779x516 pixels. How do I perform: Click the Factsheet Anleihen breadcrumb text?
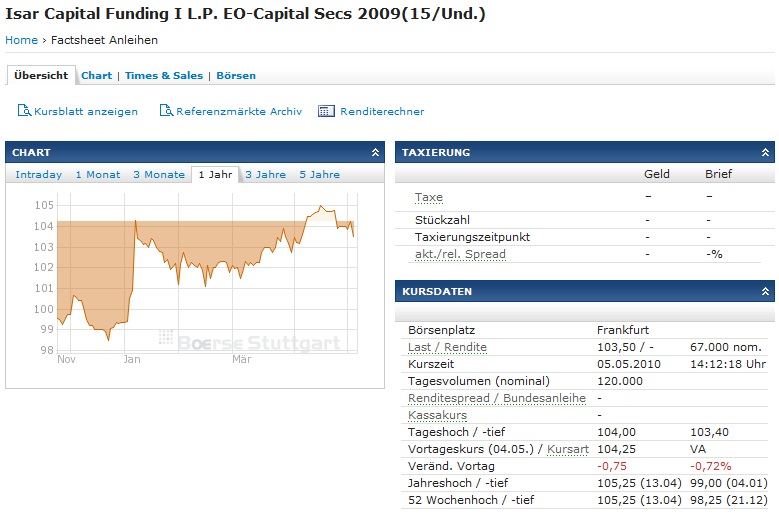coord(104,40)
